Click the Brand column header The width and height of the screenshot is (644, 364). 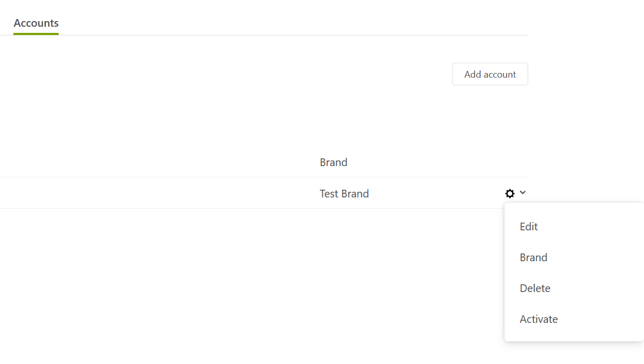click(x=334, y=162)
